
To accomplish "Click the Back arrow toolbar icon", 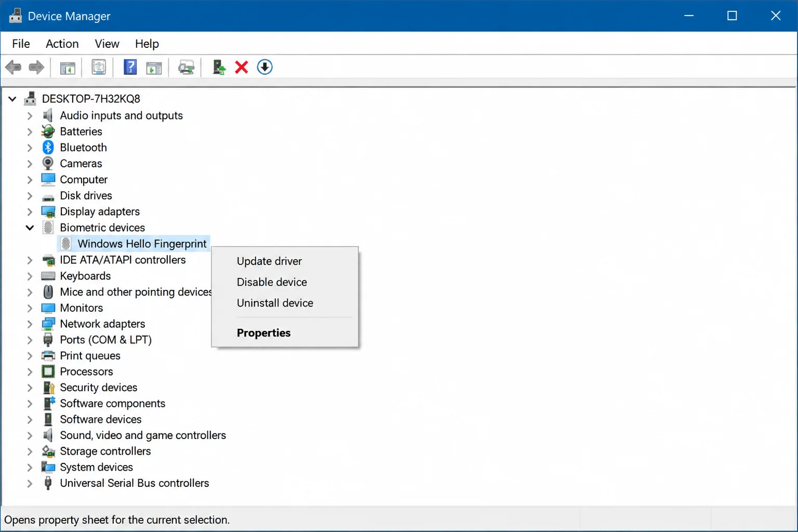I will (13, 67).
